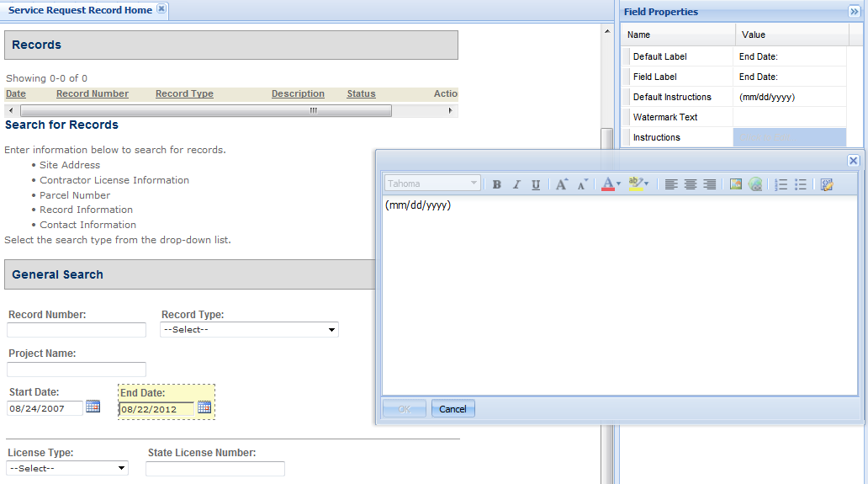The height and width of the screenshot is (484, 868).
Task: Increase font size in editor toolbar
Action: pyautogui.click(x=561, y=184)
